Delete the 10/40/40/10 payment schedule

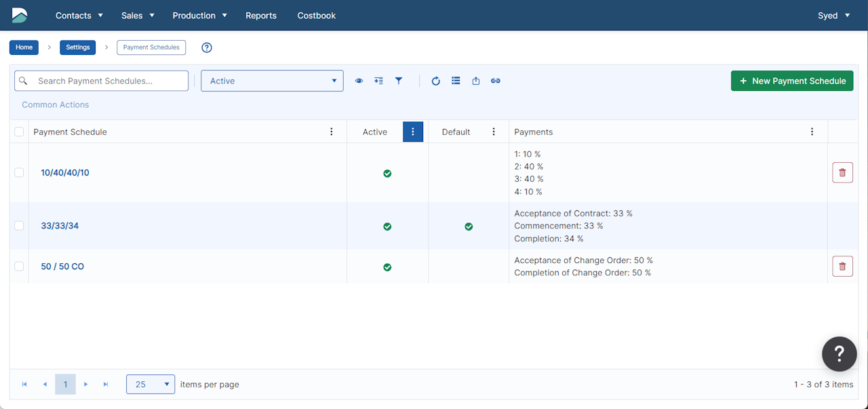[842, 173]
